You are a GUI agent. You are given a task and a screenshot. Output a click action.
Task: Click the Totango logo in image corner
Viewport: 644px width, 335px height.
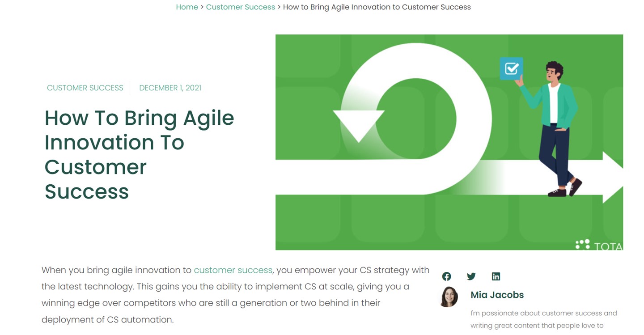pos(599,245)
